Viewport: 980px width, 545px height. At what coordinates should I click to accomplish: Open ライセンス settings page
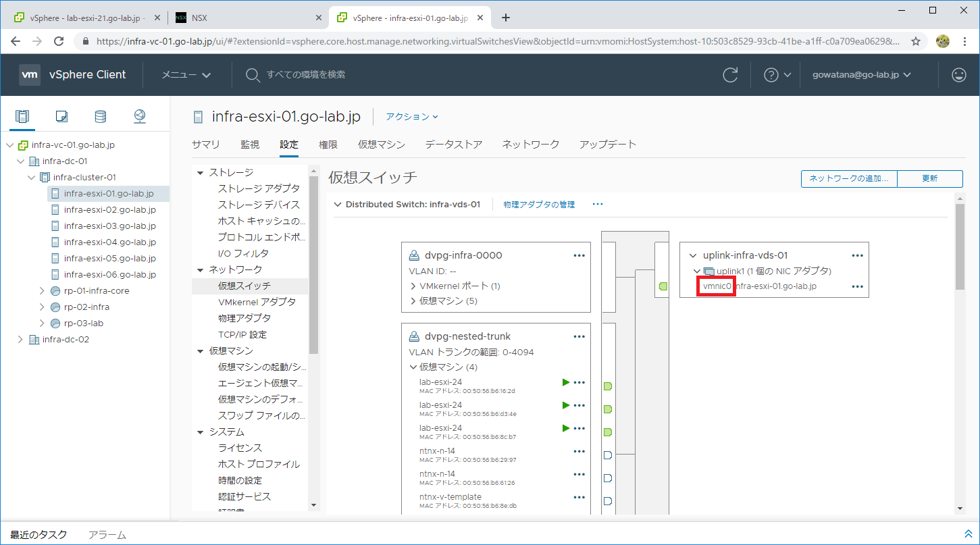pos(240,448)
